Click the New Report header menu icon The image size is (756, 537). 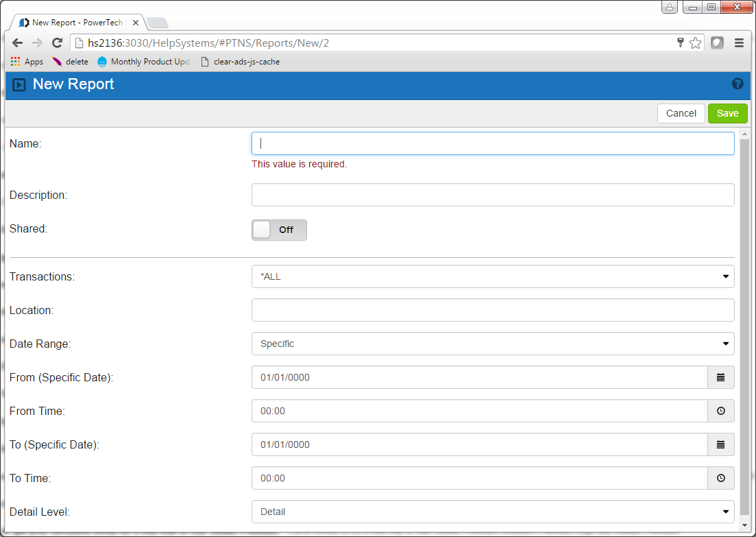click(x=19, y=85)
